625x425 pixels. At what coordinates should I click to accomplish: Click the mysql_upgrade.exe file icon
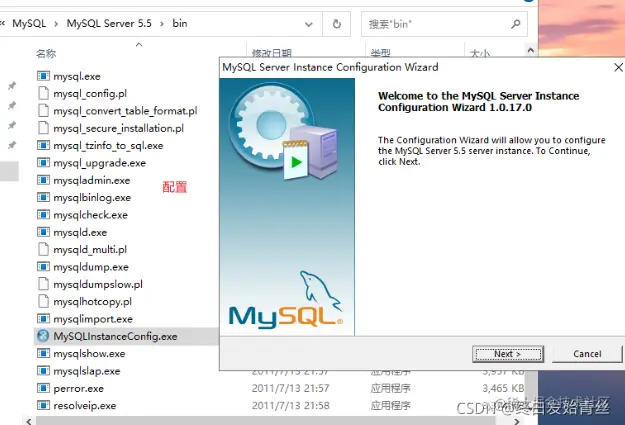(x=43, y=162)
